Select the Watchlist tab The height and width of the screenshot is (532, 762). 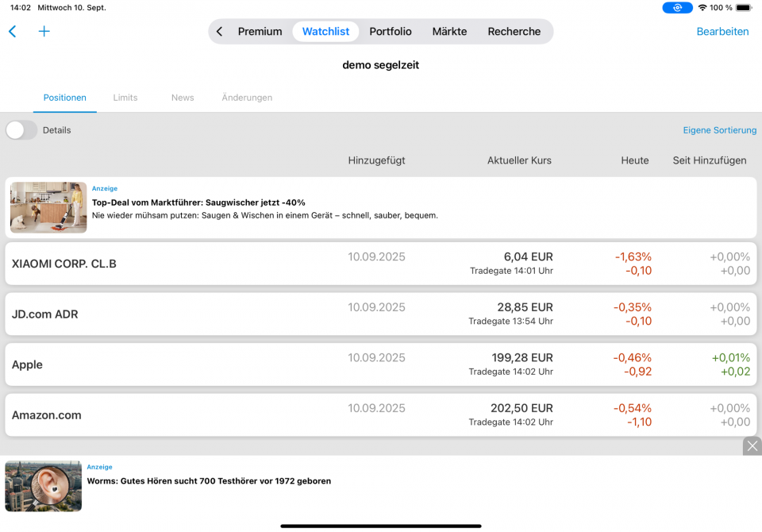point(325,32)
